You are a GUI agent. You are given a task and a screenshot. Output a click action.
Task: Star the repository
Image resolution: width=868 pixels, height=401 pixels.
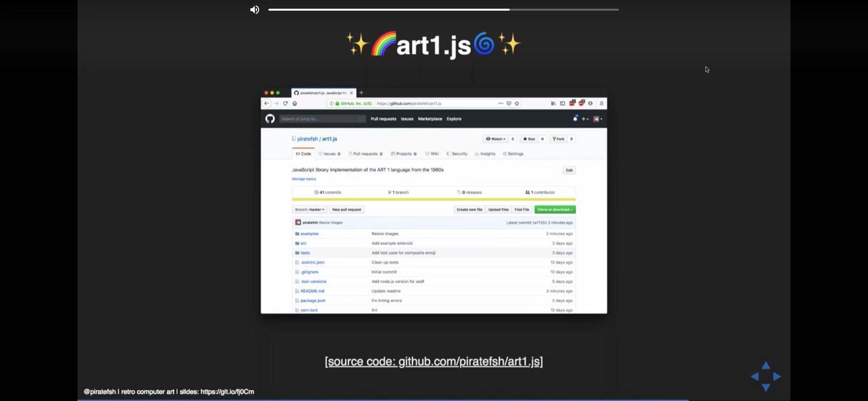[529, 139]
